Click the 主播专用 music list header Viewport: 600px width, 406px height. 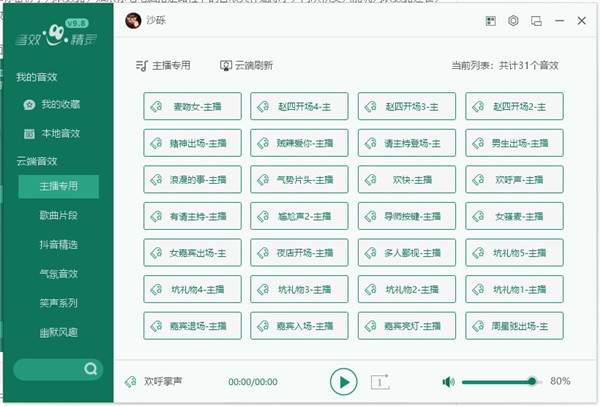(x=162, y=65)
